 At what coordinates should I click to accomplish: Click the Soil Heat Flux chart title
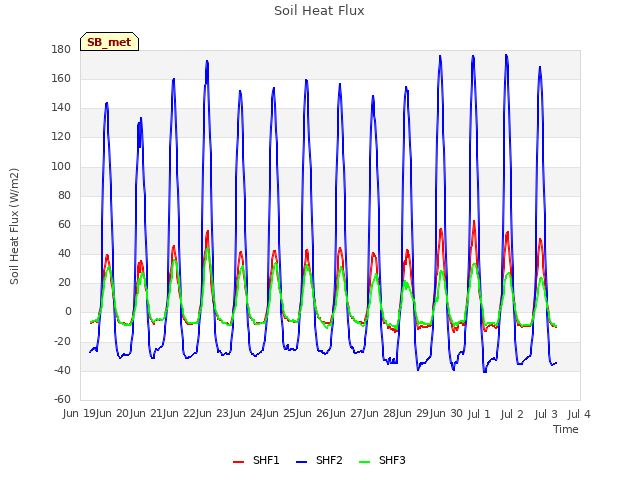point(319,11)
